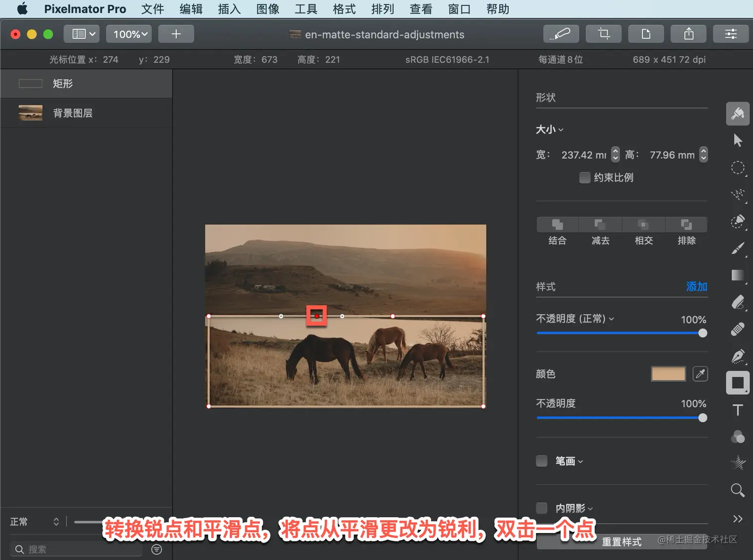Open the Apple menu

(x=22, y=8)
